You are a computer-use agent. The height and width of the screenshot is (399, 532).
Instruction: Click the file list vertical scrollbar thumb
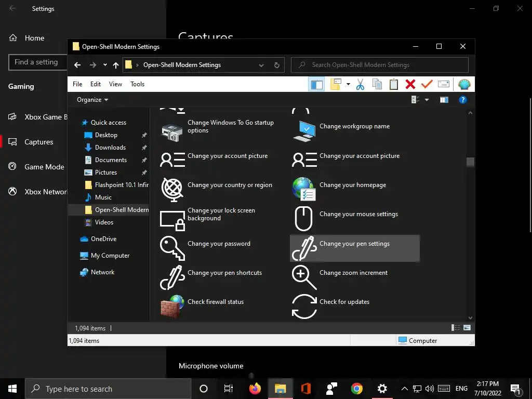pyautogui.click(x=470, y=162)
